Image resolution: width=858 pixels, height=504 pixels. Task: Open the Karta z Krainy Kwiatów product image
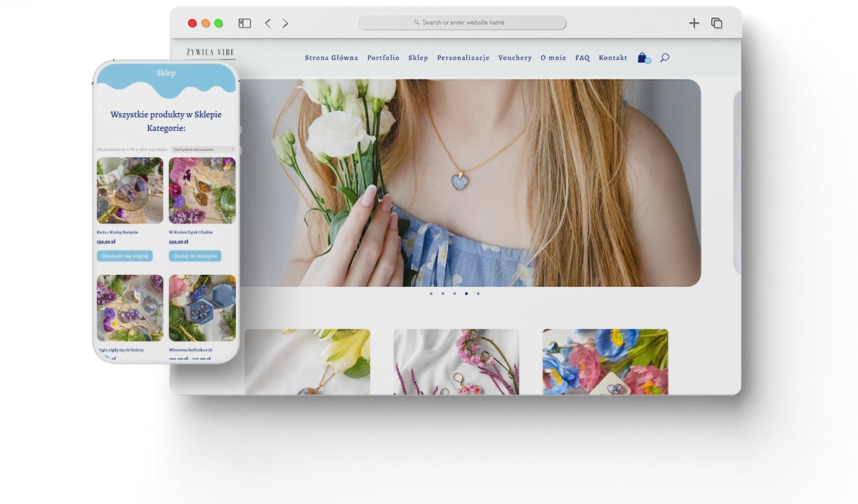[130, 191]
